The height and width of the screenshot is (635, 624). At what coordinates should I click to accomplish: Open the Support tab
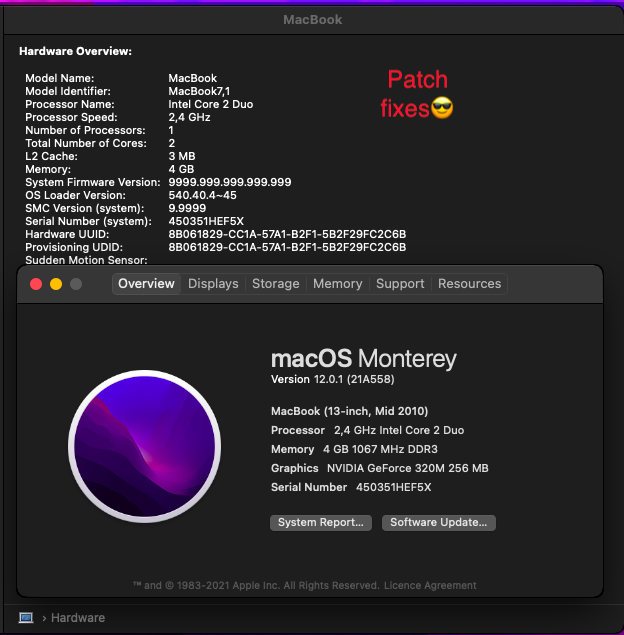click(400, 283)
